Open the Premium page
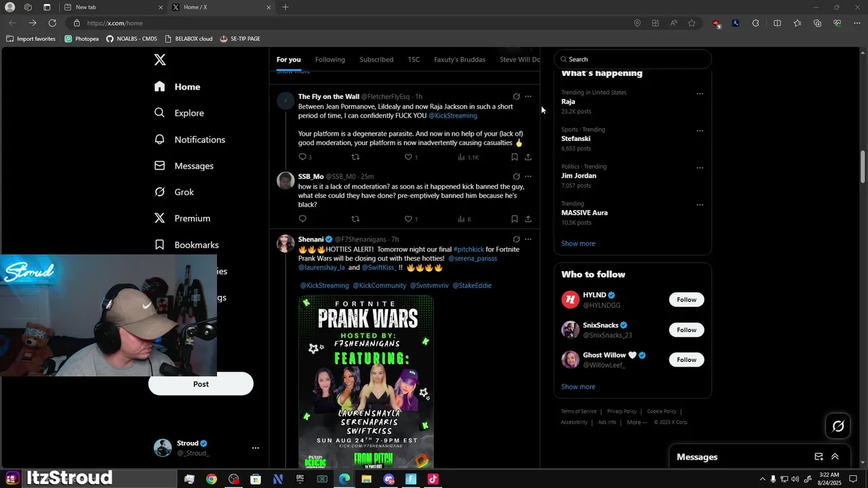The height and width of the screenshot is (488, 868). [182, 218]
